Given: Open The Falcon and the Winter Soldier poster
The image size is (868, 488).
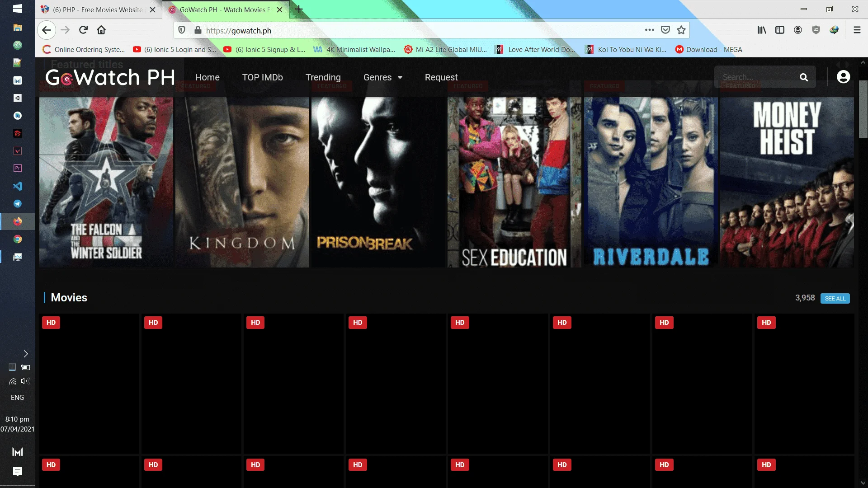Looking at the screenshot, I should (106, 182).
